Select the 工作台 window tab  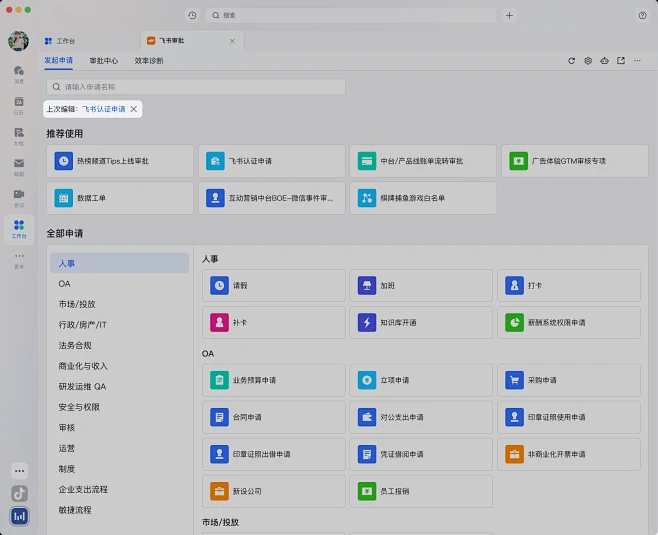click(66, 41)
